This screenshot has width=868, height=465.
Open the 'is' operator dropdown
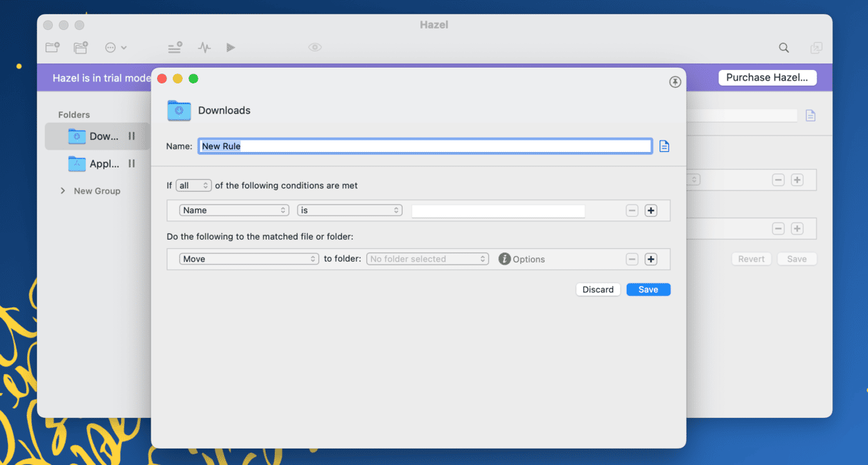pos(350,210)
